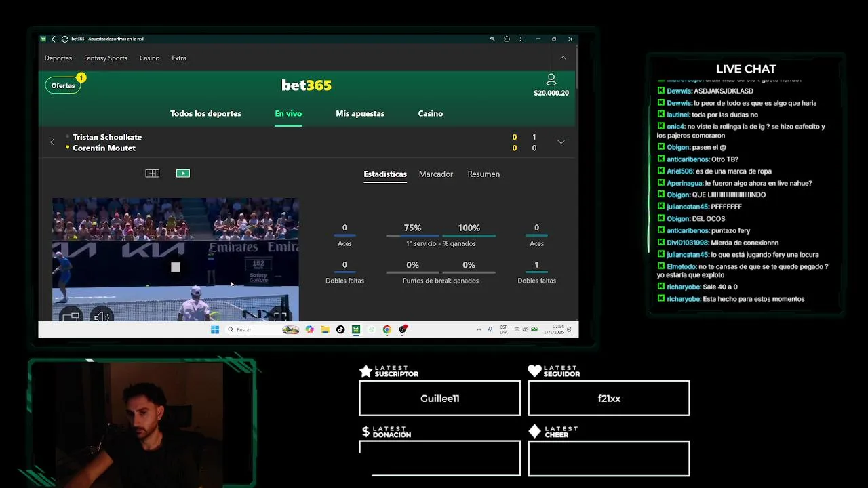Screen dimensions: 868x488
Task: Open the Windows Start menu
Action: pyautogui.click(x=215, y=329)
